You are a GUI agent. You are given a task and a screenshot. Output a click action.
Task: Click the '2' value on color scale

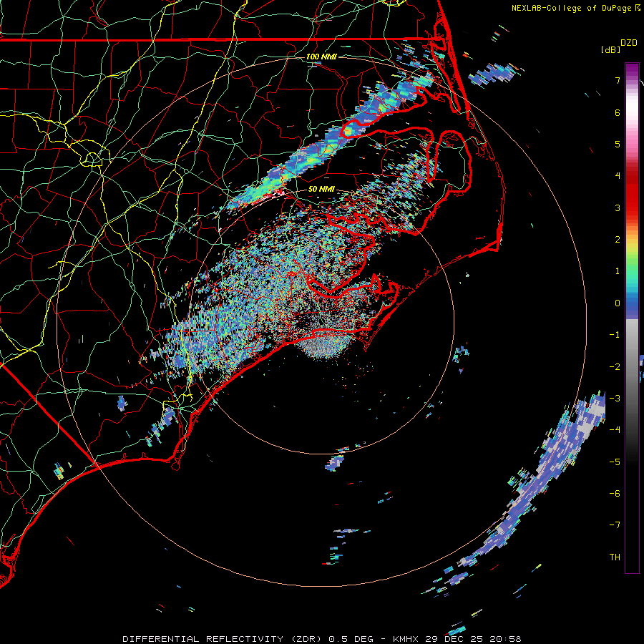tap(618, 240)
